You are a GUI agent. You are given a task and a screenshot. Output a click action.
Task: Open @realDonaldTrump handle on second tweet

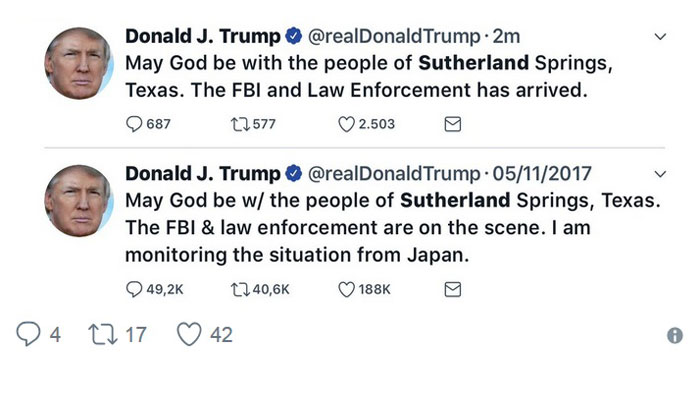pyautogui.click(x=394, y=174)
